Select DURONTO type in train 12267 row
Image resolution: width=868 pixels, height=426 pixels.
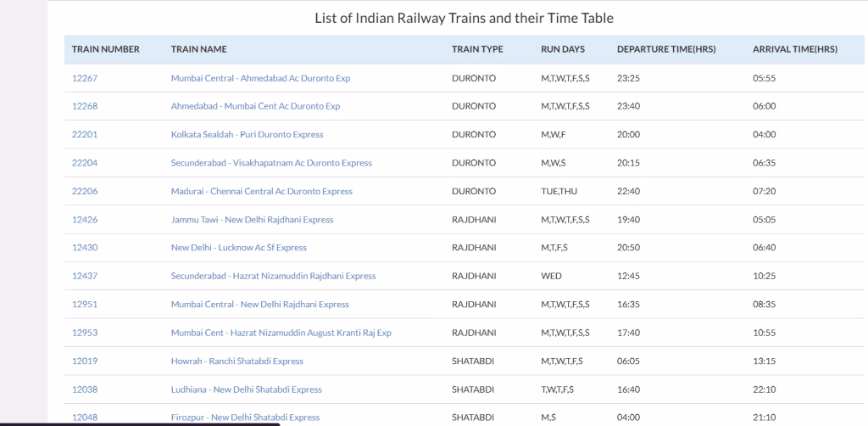474,78
